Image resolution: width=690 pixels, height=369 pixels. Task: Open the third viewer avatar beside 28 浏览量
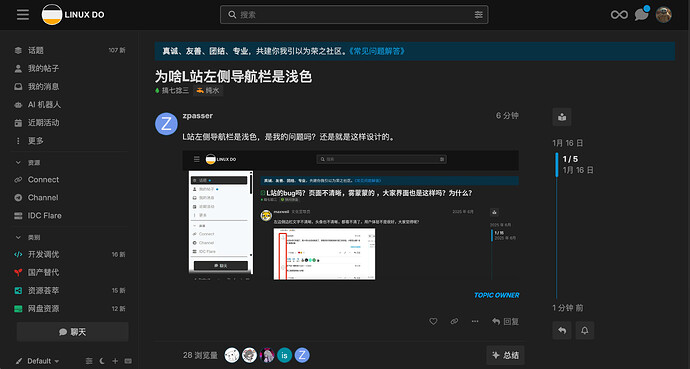[x=267, y=355]
